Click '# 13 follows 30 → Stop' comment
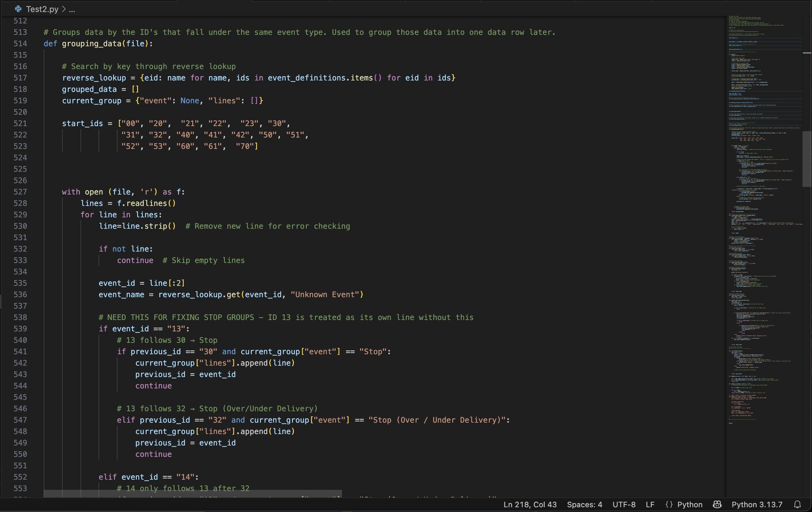Screen dimensions: 812x512 167,340
